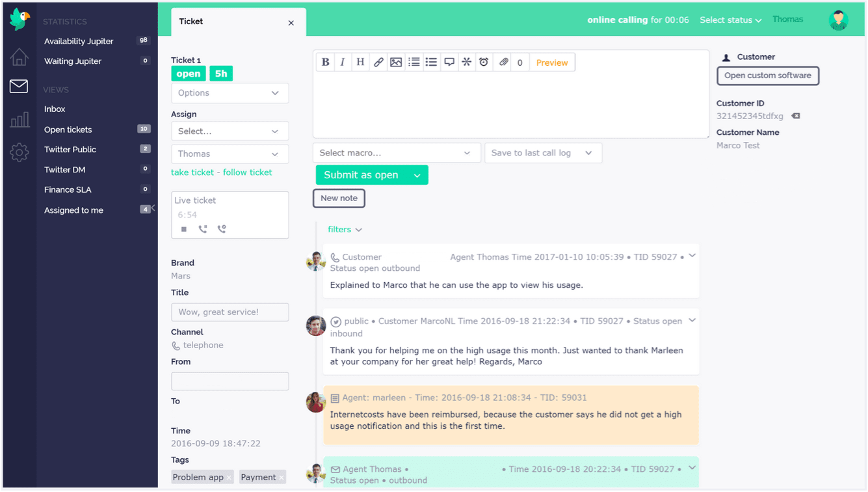Collapse the Customer MarcoNL thank-you message
868x492 pixels.
pyautogui.click(x=691, y=320)
